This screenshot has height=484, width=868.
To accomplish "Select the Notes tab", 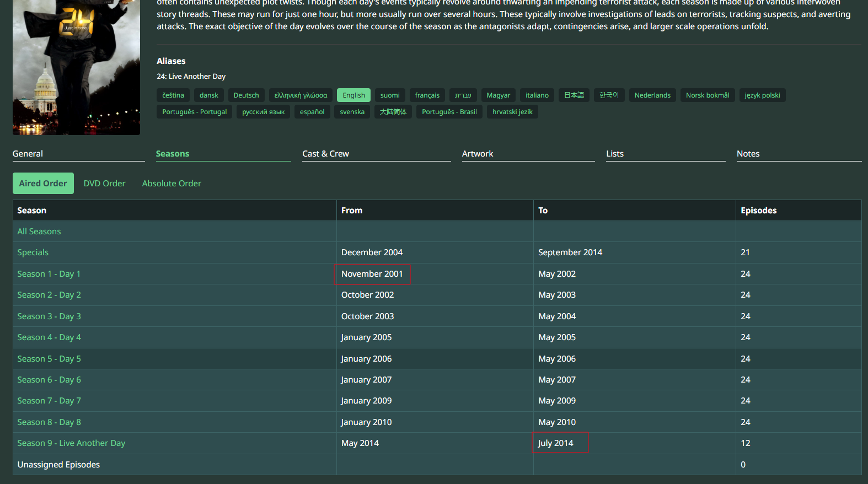I will pos(748,154).
